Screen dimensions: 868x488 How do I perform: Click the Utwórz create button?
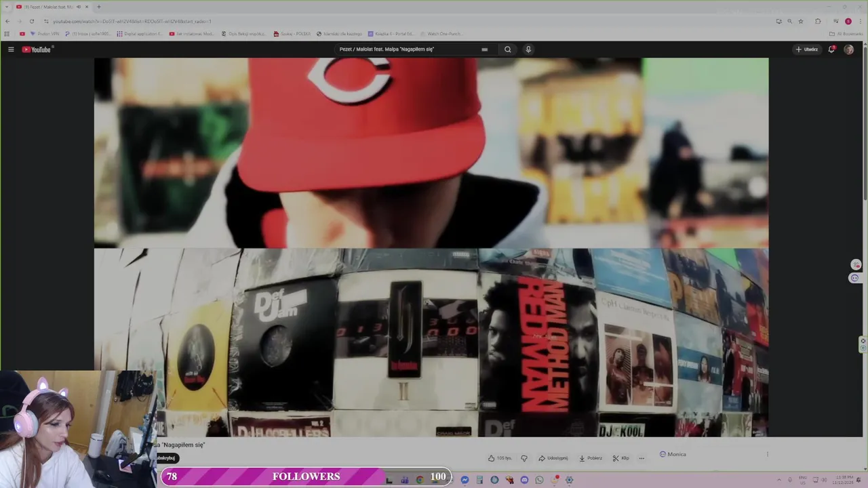(807, 49)
